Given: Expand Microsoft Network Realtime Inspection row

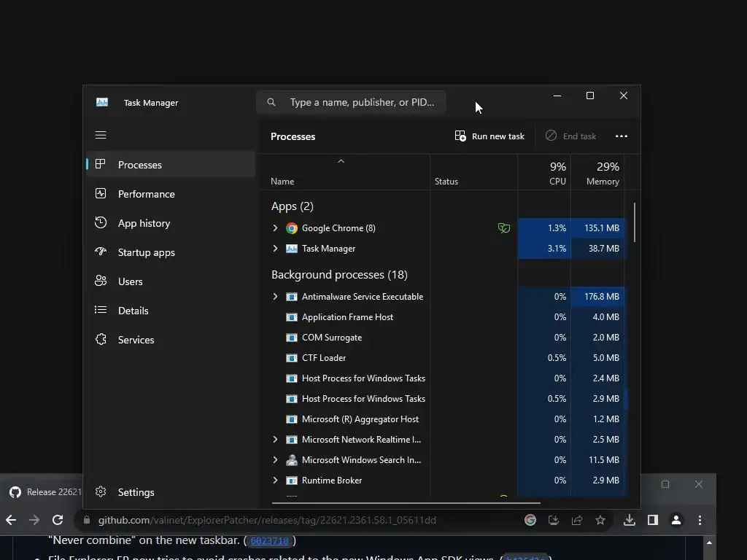Looking at the screenshot, I should [x=275, y=440].
